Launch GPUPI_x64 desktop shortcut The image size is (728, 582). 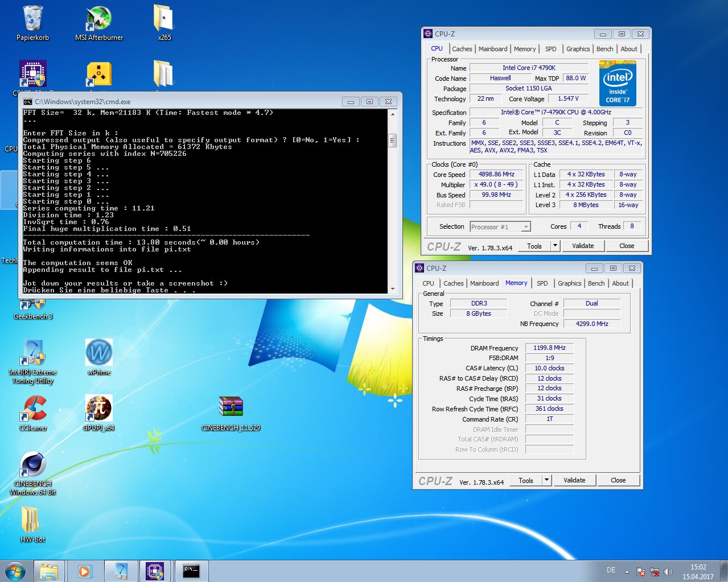click(x=99, y=413)
